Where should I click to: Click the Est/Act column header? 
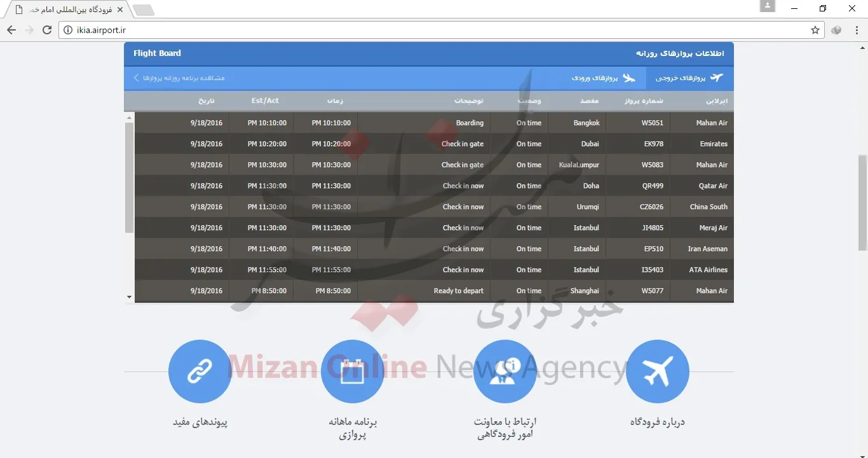coord(265,101)
